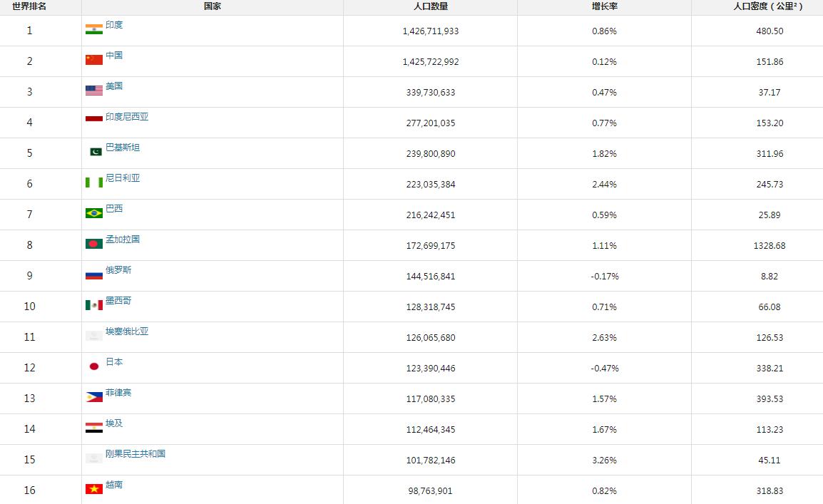The width and height of the screenshot is (823, 504).
Task: Click the Vietnam flag icon
Action: pos(93,489)
